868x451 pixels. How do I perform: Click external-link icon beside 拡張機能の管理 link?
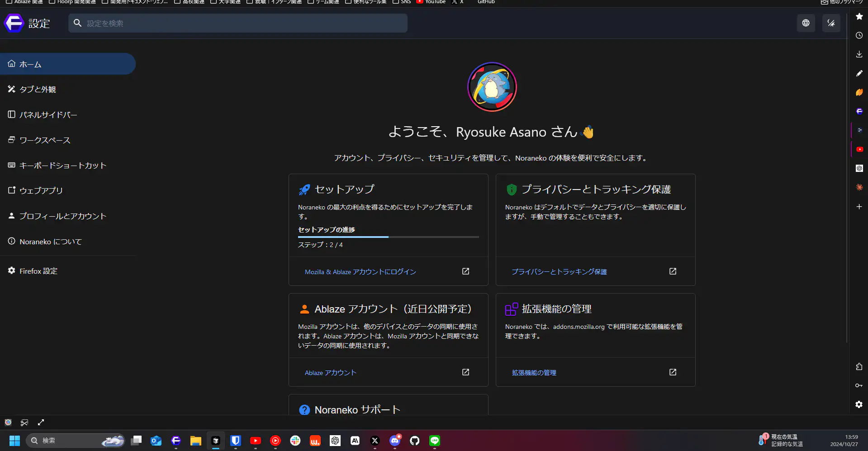click(x=673, y=372)
